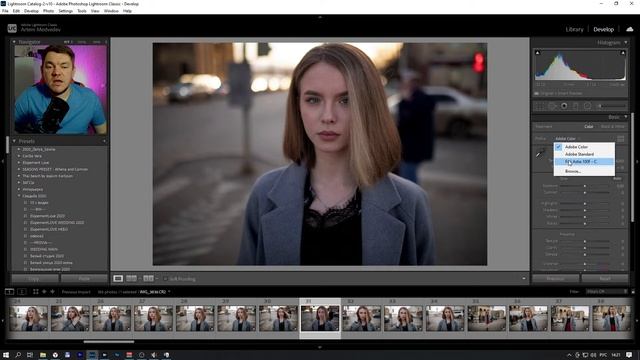Switch to the Library module
Screen dimensions: 640x360
[x=574, y=29]
